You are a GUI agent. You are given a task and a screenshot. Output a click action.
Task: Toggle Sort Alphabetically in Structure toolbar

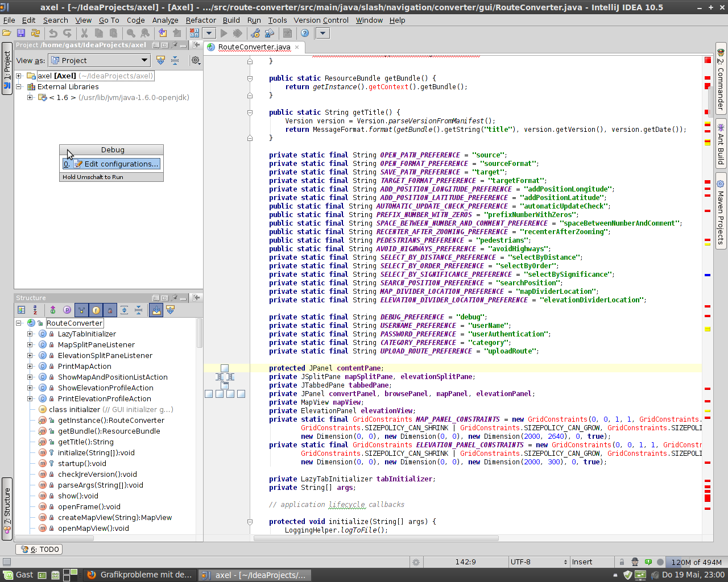tap(35, 310)
